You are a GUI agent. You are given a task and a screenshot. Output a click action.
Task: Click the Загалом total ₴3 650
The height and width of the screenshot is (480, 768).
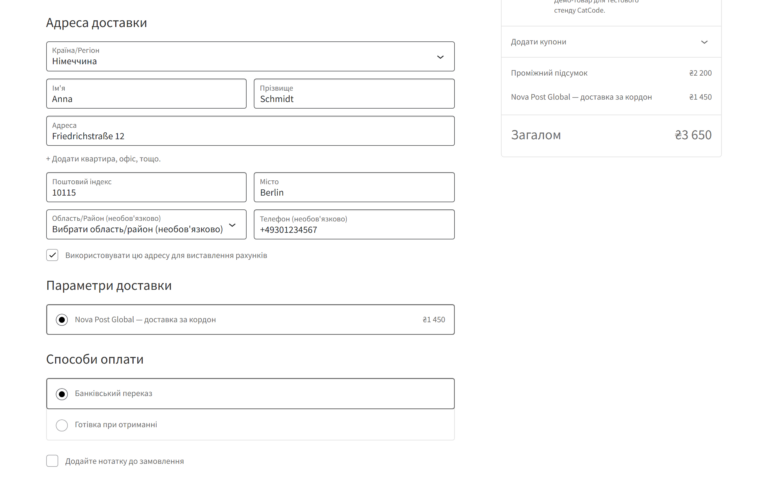693,135
